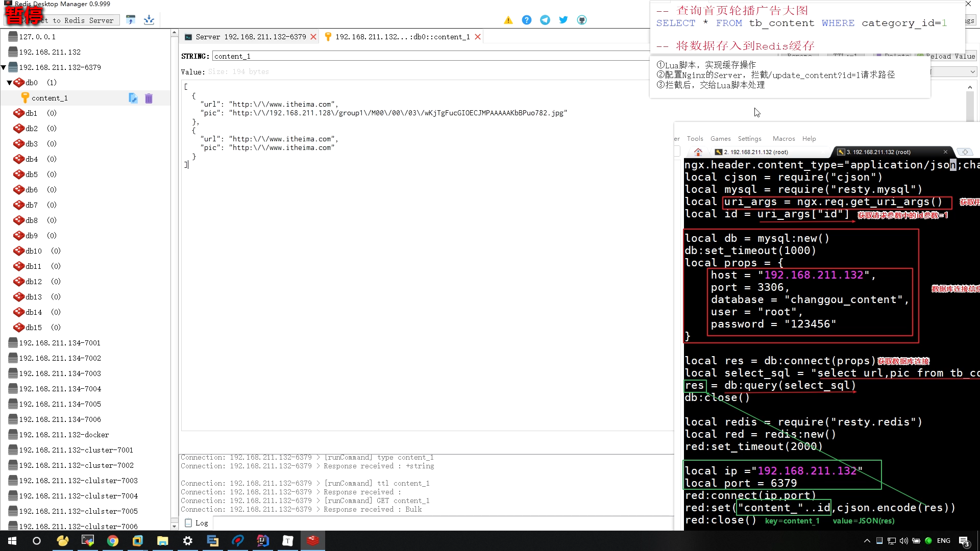This screenshot has height=551, width=980.
Task: Select the Server 192.168.211.132-6379 tab
Action: [251, 37]
